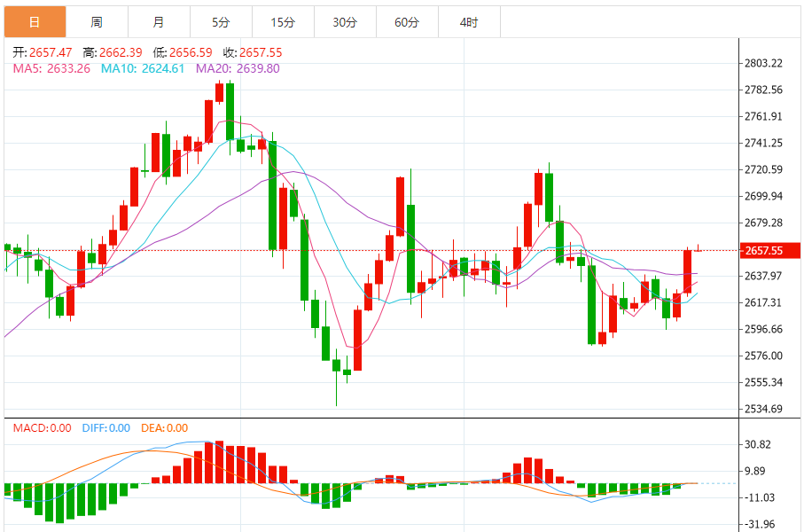The width and height of the screenshot is (804, 532).
Task: Click the 2596.66 price axis label
Action: point(763,329)
